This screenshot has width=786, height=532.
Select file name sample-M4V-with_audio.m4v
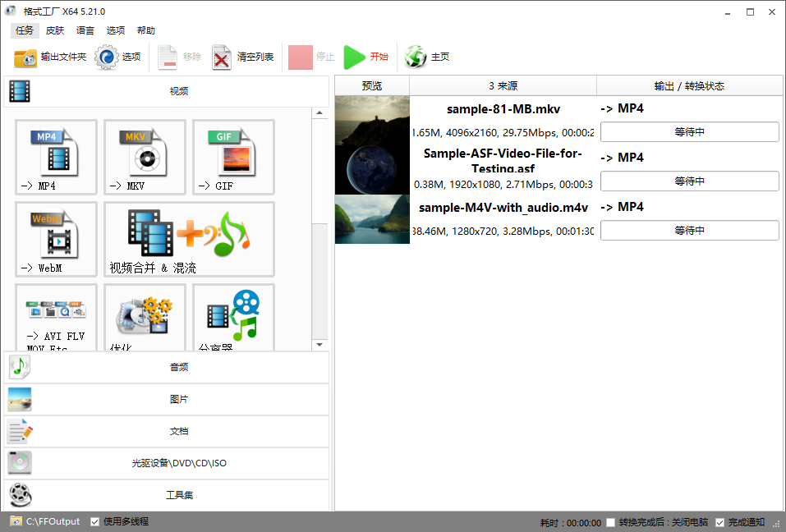pyautogui.click(x=503, y=208)
